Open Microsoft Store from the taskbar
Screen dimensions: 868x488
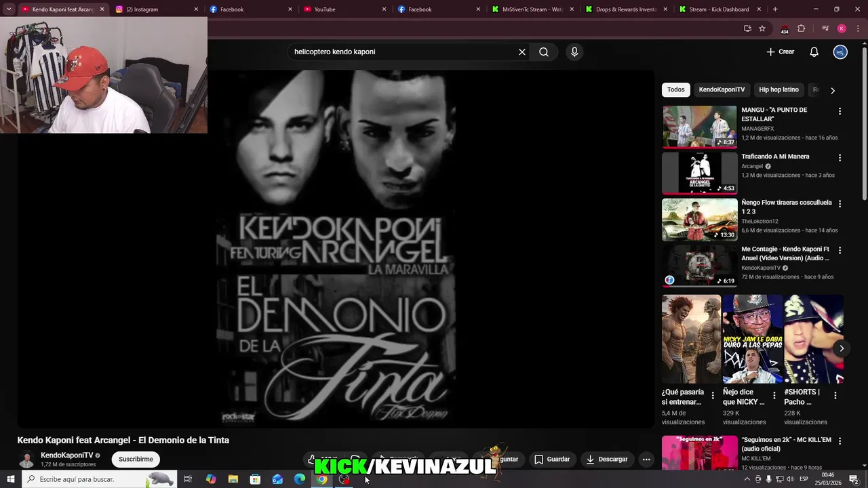(x=255, y=479)
